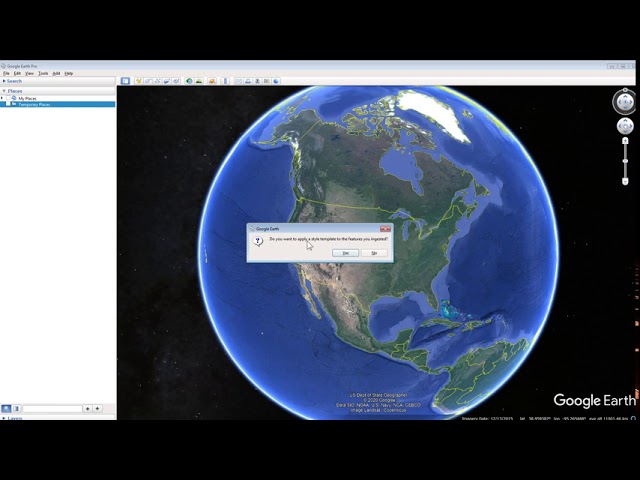
Task: Click the Places search input field
Action: 52,409
